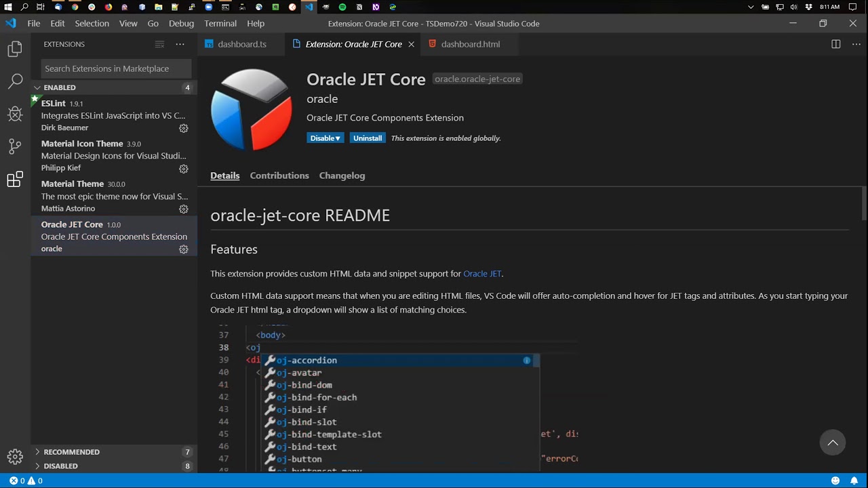
Task: Open the Extensions panel more actions menu
Action: coord(180,44)
